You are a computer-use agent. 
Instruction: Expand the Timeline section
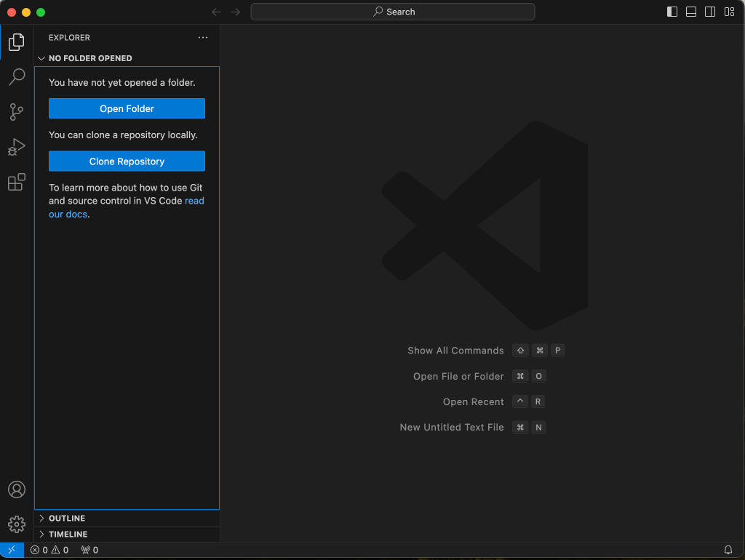(68, 534)
